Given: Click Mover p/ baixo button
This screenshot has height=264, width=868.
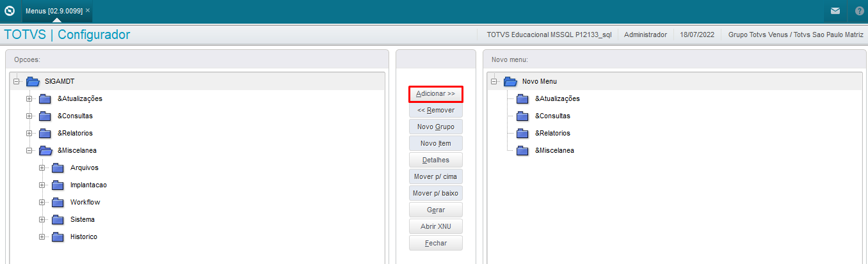Looking at the screenshot, I should tap(435, 193).
